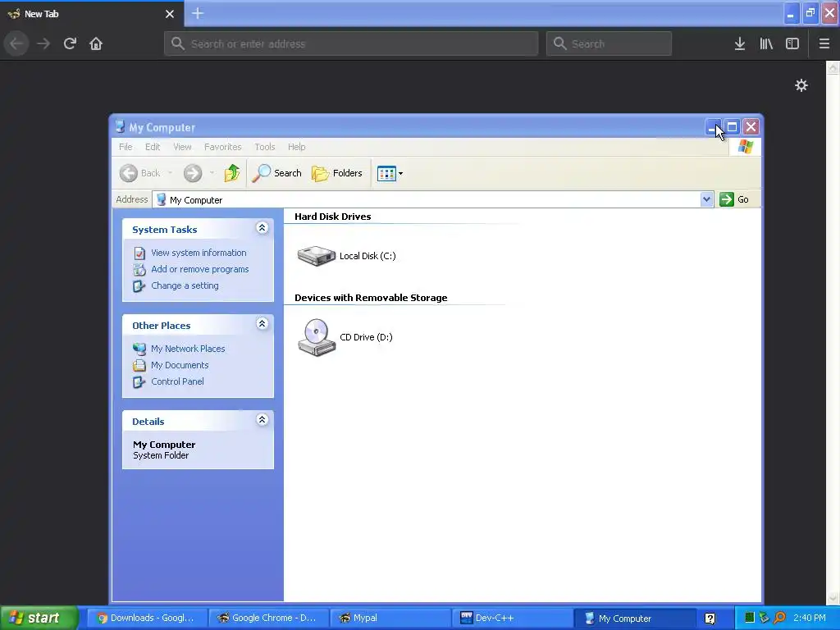Open the Help menu

296,147
